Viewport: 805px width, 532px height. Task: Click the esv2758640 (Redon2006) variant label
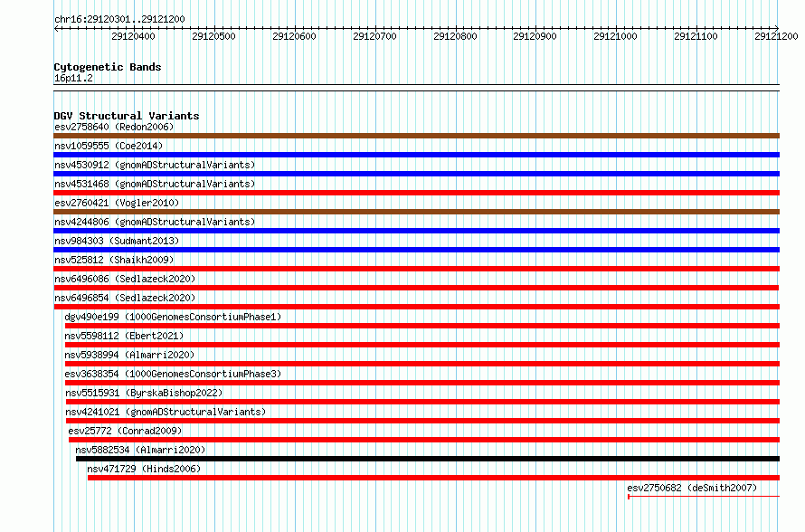pyautogui.click(x=114, y=127)
